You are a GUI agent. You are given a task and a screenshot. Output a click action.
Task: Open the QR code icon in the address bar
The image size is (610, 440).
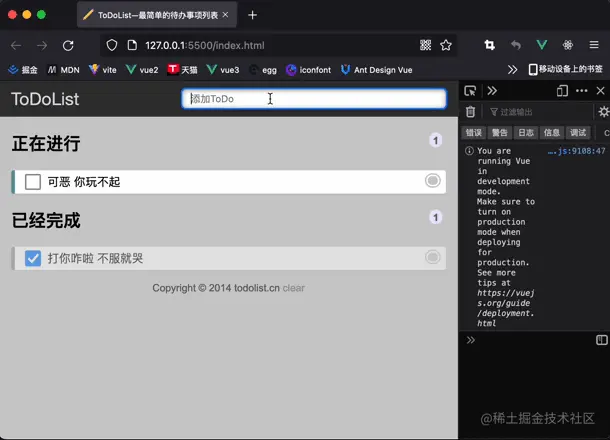[x=426, y=45]
